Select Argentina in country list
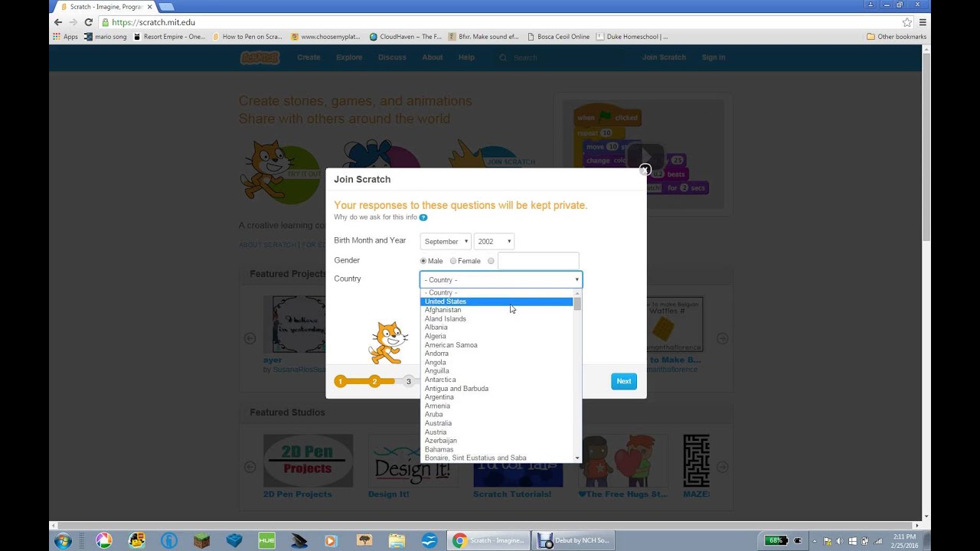Image resolution: width=980 pixels, height=551 pixels. click(497, 397)
